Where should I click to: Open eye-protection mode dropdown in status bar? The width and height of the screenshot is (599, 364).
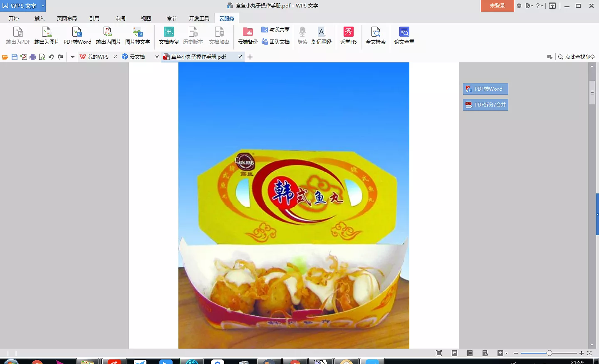point(502,353)
